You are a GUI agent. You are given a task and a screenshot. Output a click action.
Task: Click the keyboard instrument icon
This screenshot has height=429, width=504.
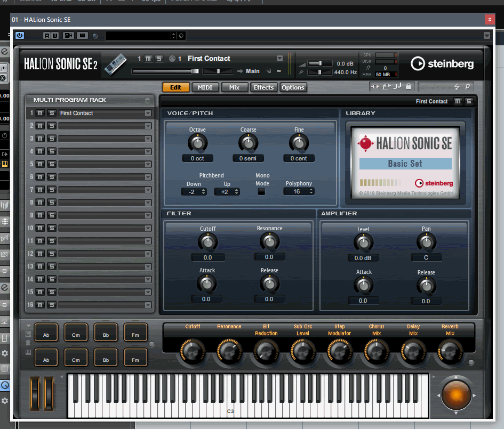tap(116, 64)
